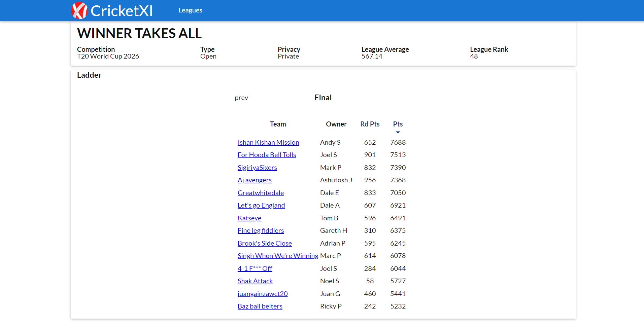View Singh When We're Winning team
The image size is (644, 325).
(278, 256)
